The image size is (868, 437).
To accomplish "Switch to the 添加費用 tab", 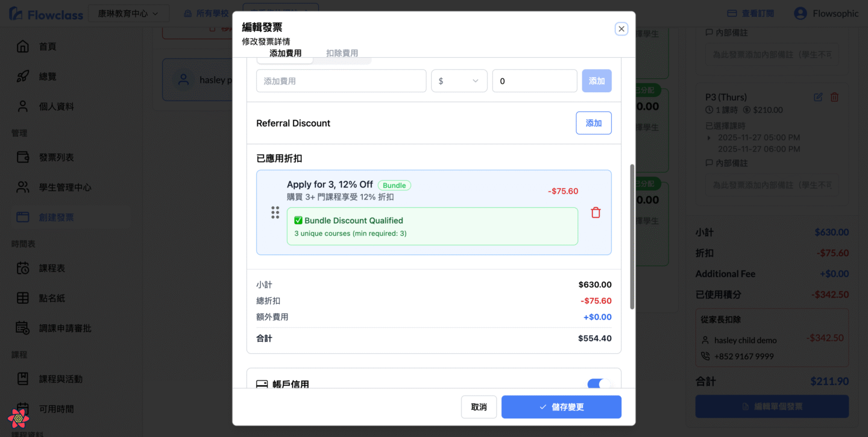I will 285,54.
